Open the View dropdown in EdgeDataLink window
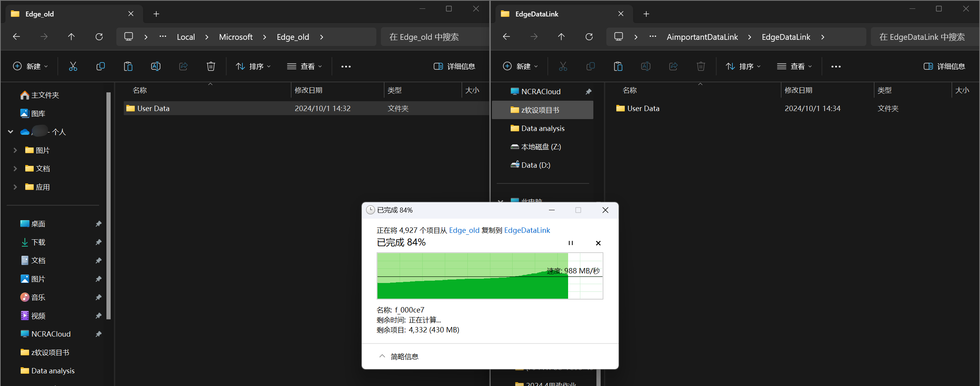Image resolution: width=980 pixels, height=386 pixels. click(794, 67)
